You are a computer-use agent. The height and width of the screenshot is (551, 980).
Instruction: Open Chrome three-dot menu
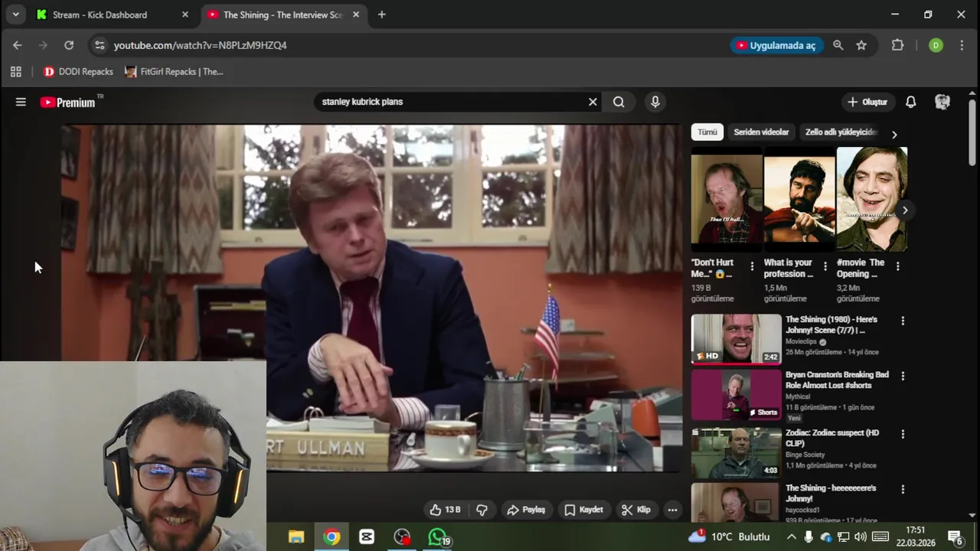(x=962, y=45)
